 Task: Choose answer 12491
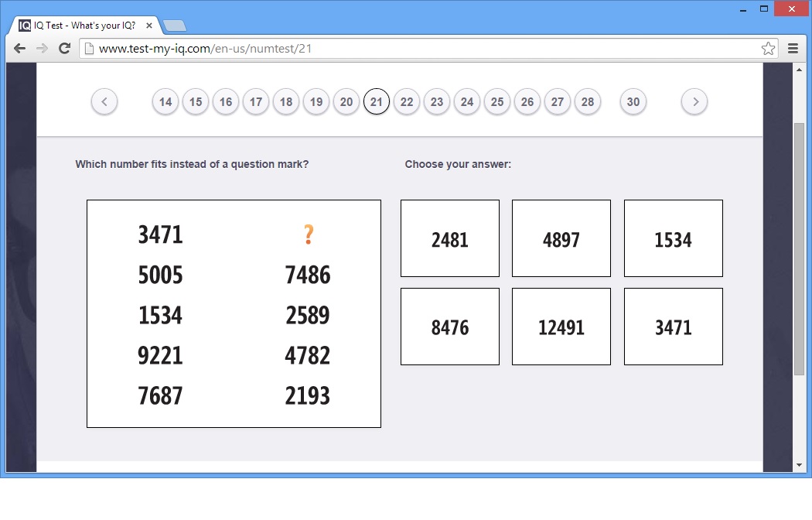point(561,327)
